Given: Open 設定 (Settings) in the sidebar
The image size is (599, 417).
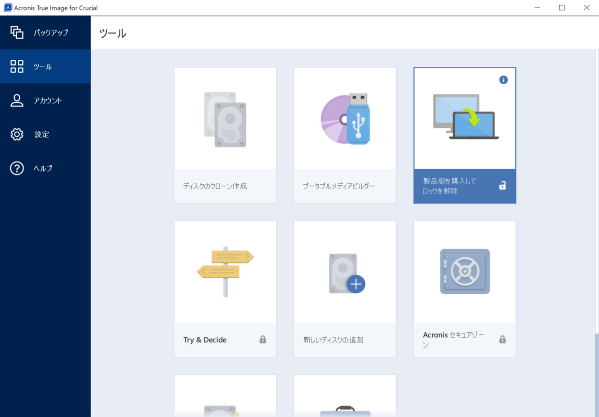Looking at the screenshot, I should [45, 134].
